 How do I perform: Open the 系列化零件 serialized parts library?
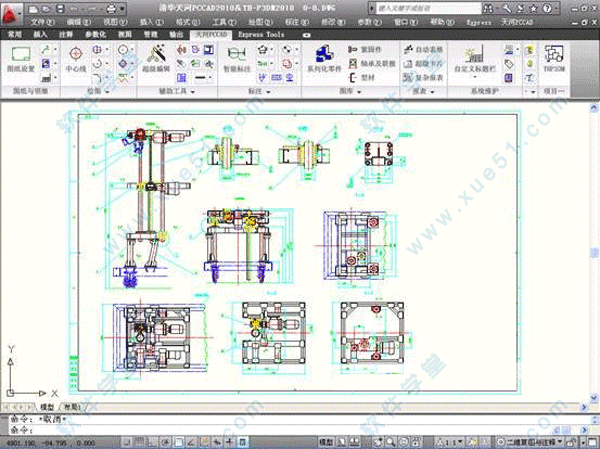click(x=324, y=58)
